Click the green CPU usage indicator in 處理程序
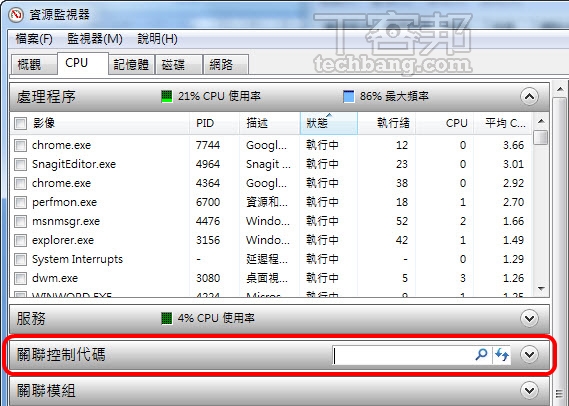The height and width of the screenshot is (406, 569). 167,97
